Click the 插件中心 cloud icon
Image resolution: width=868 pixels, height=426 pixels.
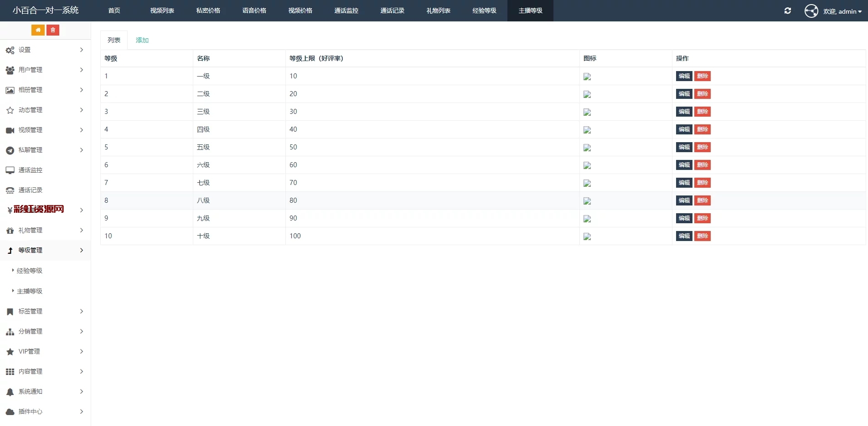(x=10, y=412)
